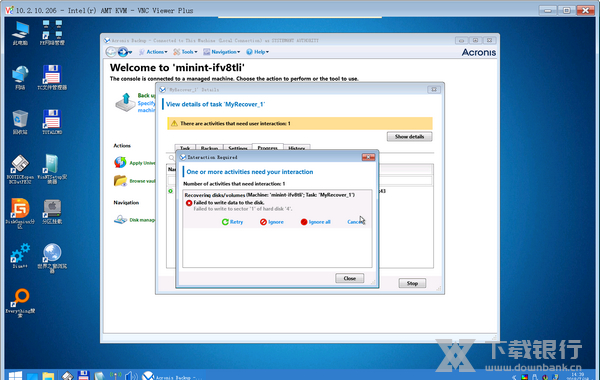Click the volume speaker icon in taskbar

131,376
